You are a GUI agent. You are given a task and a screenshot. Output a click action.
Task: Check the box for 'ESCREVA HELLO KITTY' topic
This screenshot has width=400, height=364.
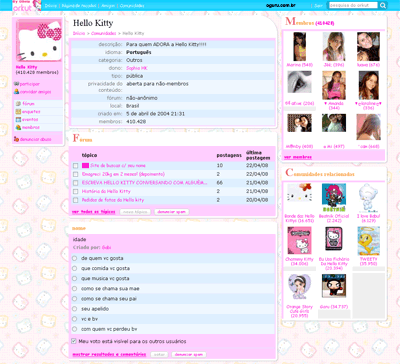tap(76, 183)
